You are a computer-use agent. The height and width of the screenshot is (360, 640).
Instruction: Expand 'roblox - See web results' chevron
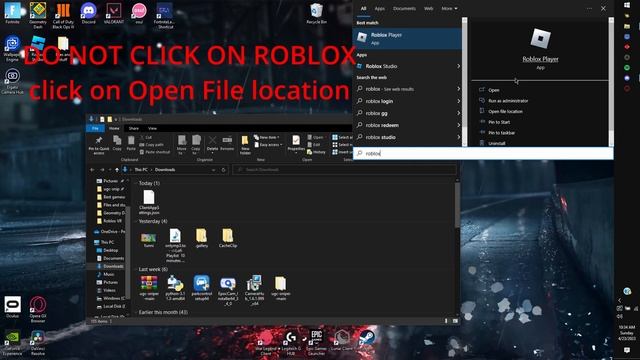[458, 89]
